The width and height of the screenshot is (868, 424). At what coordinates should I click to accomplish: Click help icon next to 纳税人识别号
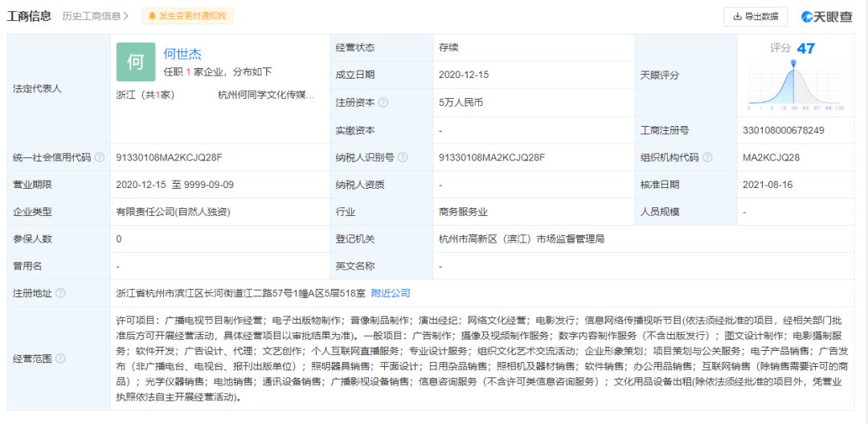coord(403,157)
